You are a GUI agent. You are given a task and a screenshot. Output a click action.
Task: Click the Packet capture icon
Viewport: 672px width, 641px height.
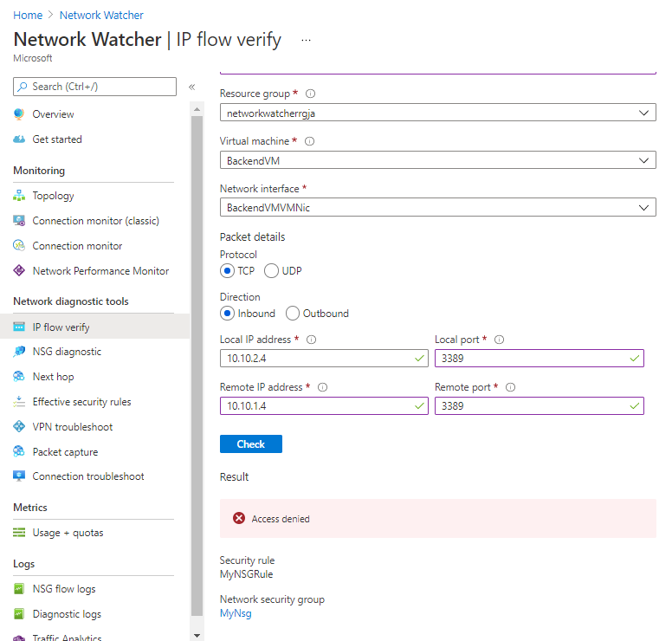pos(19,451)
